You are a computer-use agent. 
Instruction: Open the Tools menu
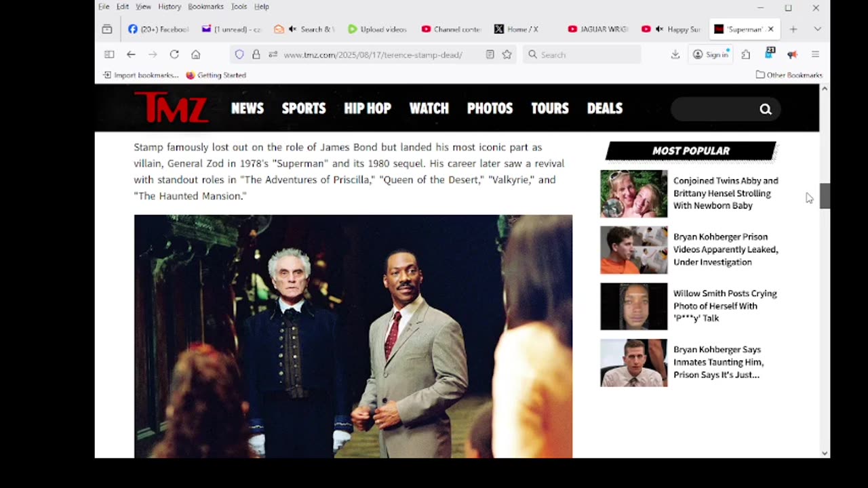tap(239, 7)
